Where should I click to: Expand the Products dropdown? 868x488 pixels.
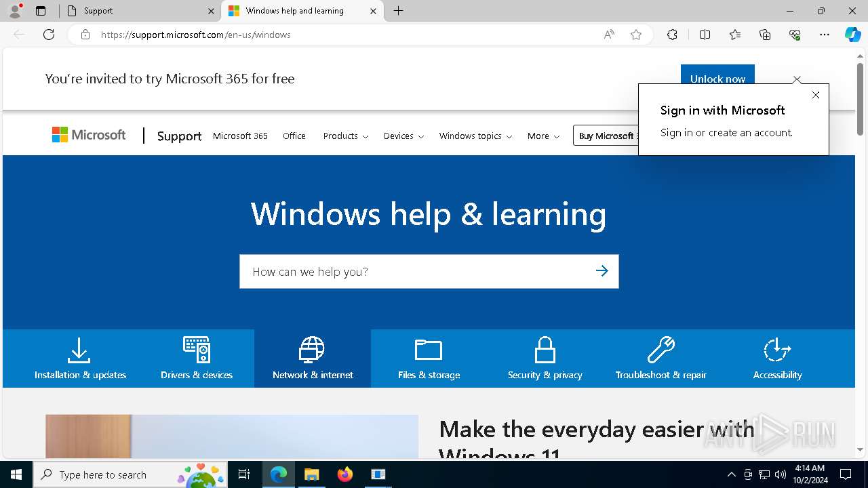tap(345, 136)
